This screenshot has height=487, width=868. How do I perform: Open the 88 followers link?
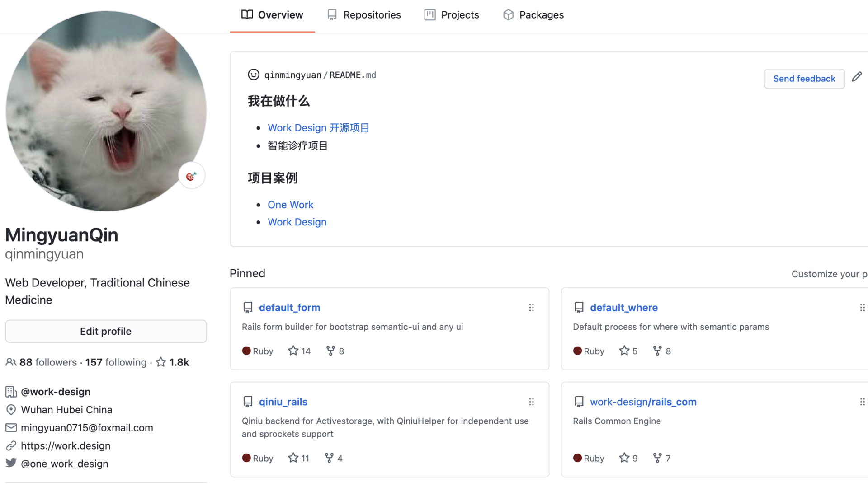click(48, 362)
